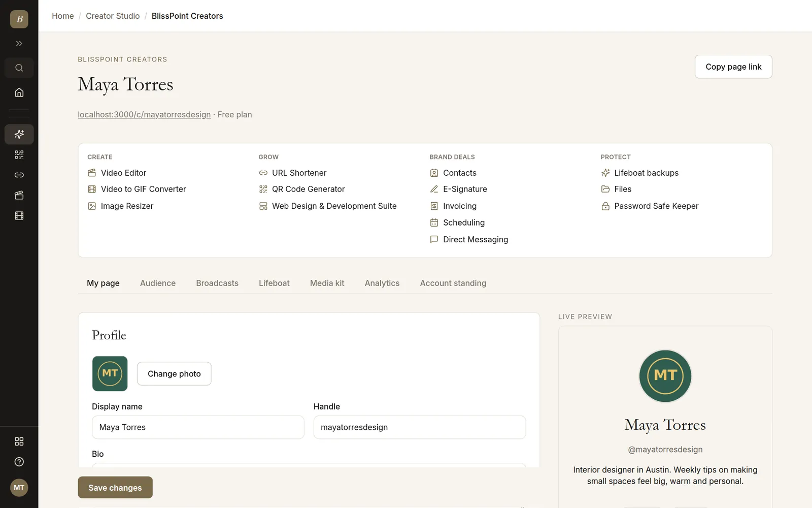This screenshot has width=812, height=508.
Task: Open help question-mark icon in sidebar
Action: (19, 462)
